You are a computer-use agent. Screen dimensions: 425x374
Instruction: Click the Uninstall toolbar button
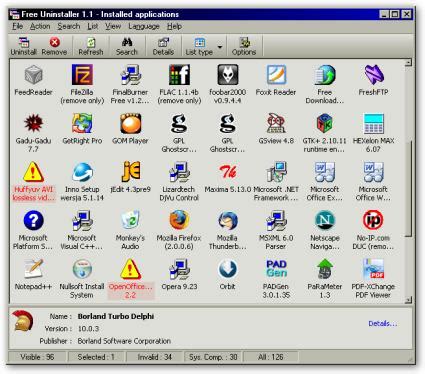[23, 46]
